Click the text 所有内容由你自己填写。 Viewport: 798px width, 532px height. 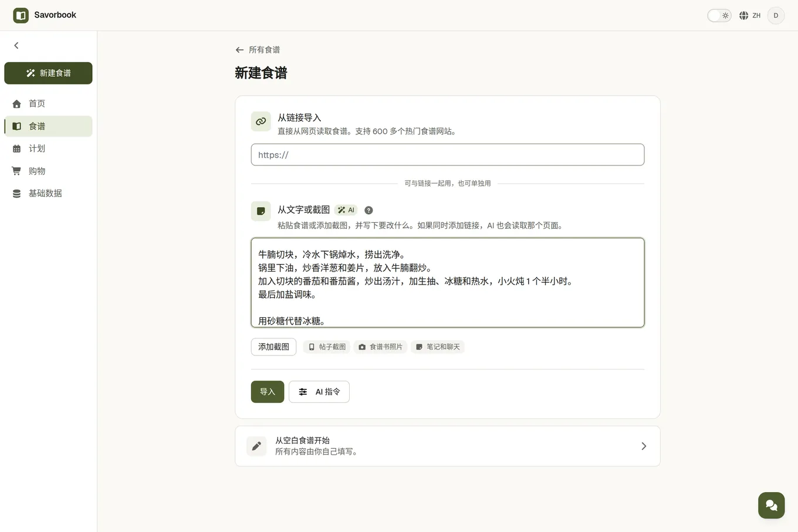tap(317, 452)
